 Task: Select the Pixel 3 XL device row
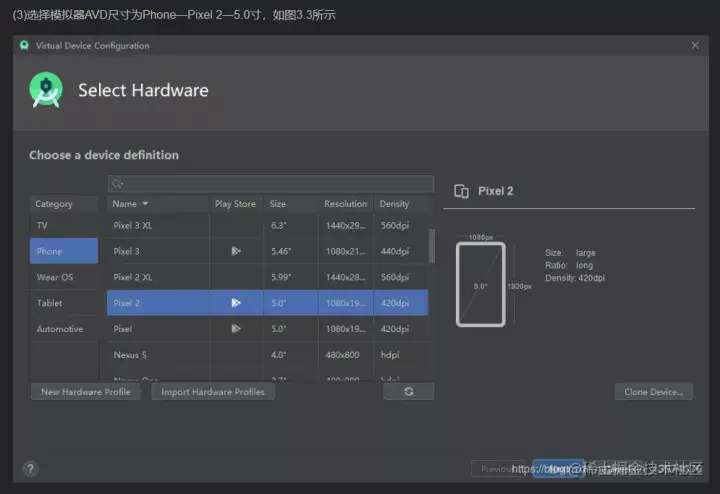pyautogui.click(x=268, y=225)
